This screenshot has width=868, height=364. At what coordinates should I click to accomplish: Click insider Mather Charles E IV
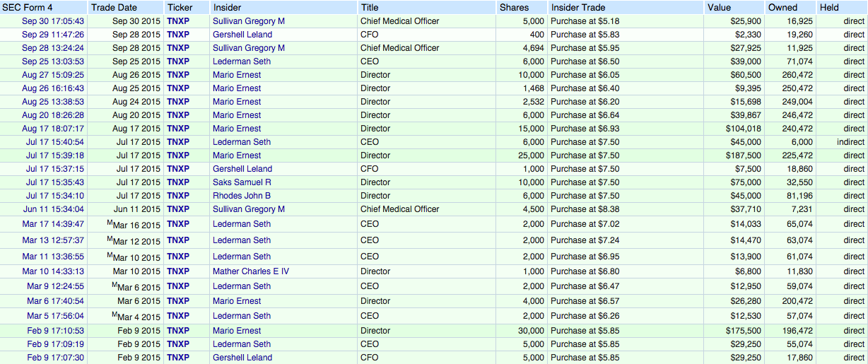click(x=251, y=271)
